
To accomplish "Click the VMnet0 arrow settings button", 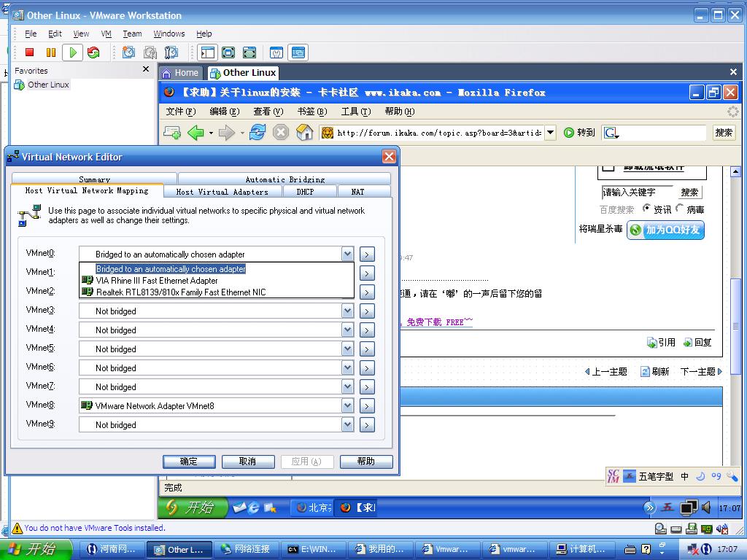I will pos(367,254).
